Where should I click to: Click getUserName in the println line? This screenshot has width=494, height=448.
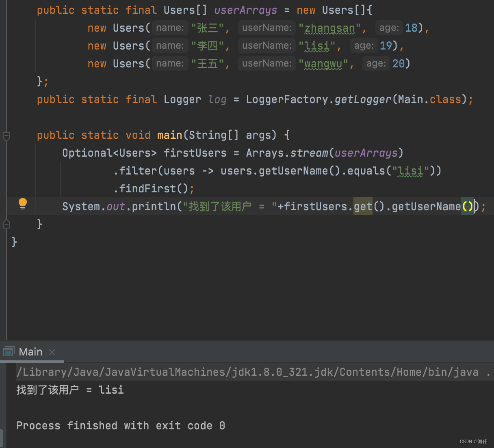(x=426, y=207)
